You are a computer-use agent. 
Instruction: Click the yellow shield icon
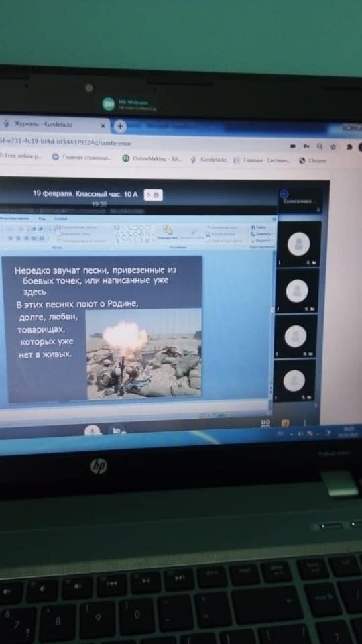[286, 423]
